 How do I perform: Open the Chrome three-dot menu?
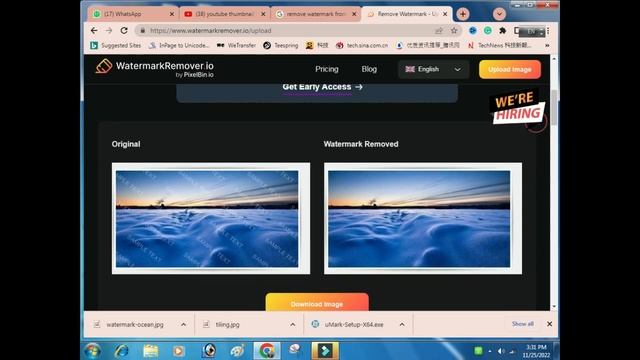[x=548, y=31]
